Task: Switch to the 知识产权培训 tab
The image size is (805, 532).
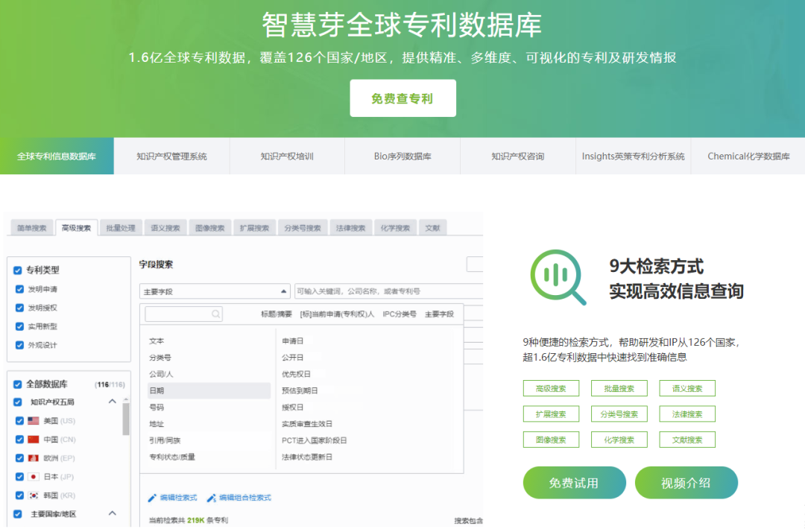Action: tap(287, 156)
